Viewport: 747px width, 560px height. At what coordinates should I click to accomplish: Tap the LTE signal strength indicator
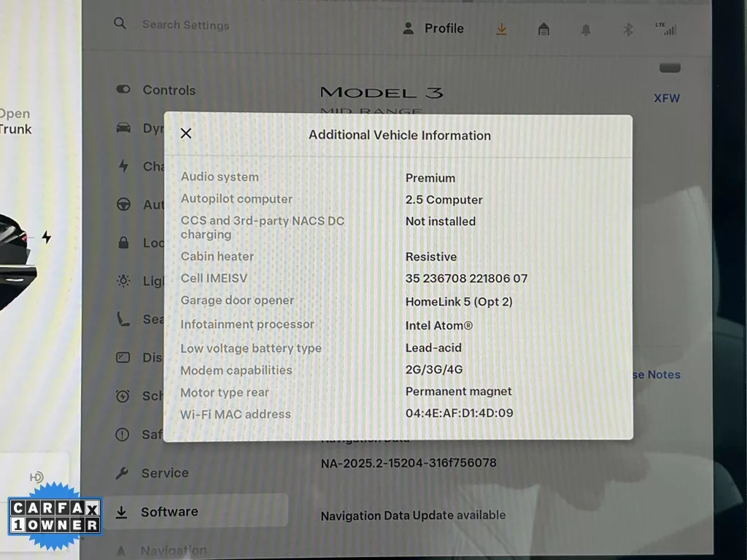pos(665,28)
